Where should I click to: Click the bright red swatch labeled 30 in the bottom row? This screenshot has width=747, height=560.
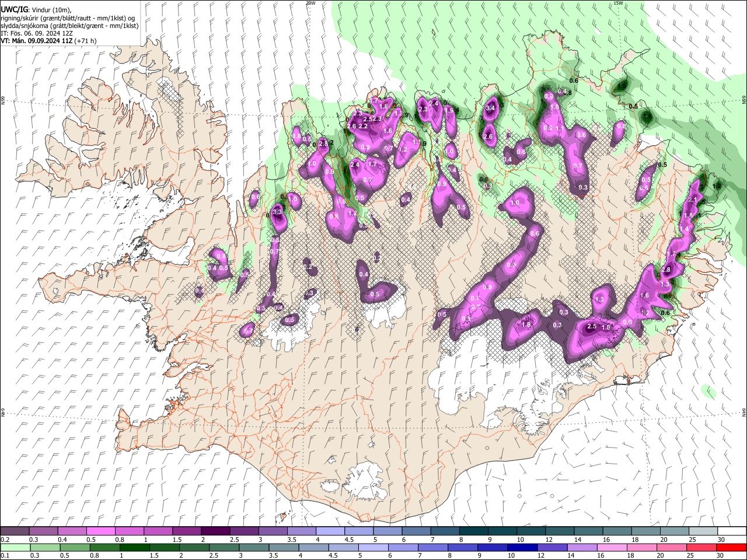tap(731, 547)
